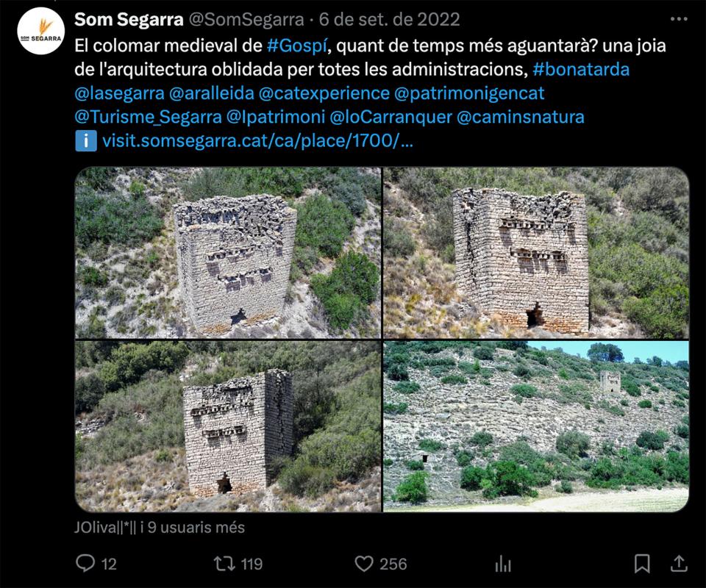Open the #bonatarda hashtag
The height and width of the screenshot is (588, 706).
click(x=581, y=69)
